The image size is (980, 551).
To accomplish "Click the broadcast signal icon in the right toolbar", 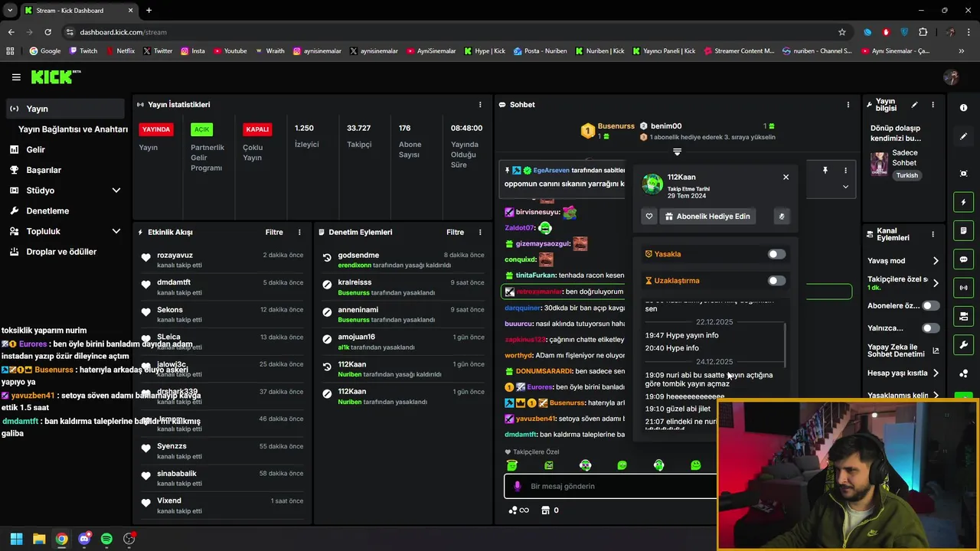I will [x=963, y=288].
